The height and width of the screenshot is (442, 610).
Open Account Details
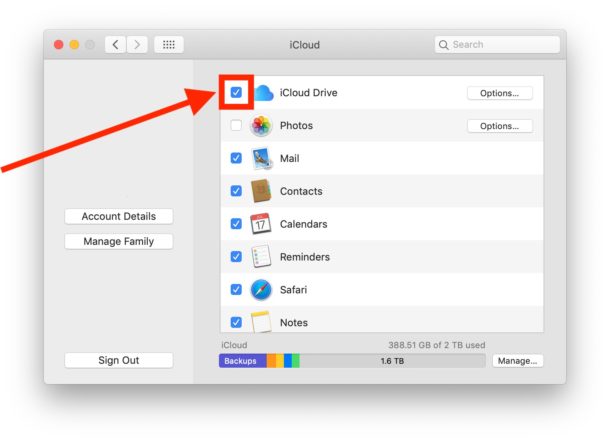tap(118, 216)
